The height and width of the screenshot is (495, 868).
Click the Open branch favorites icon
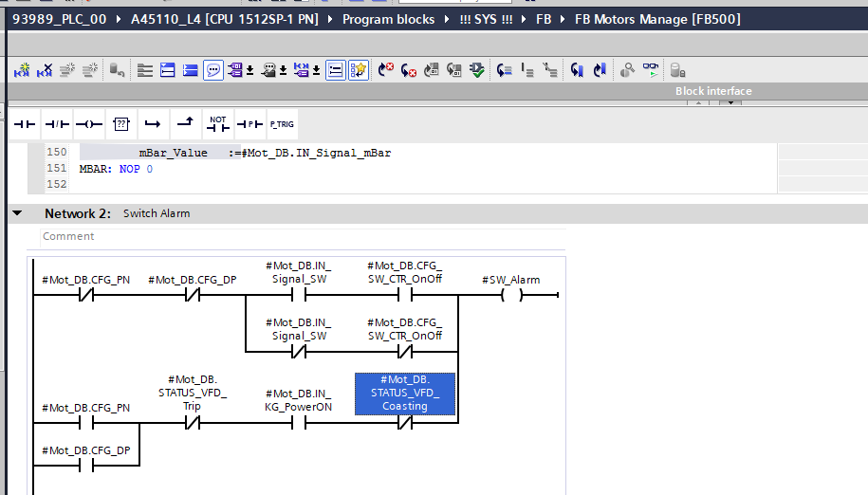pyautogui.click(x=153, y=124)
